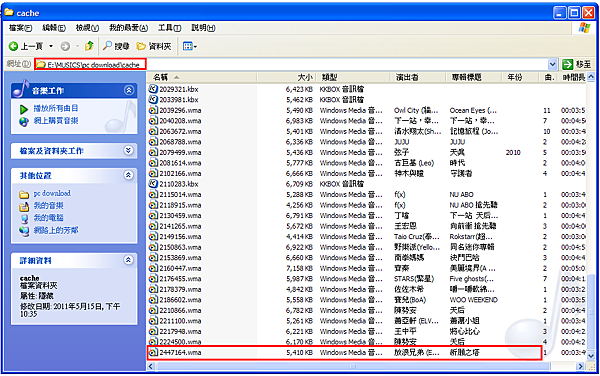This screenshot has width=600, height=376.
Task: Click file name 2211100.wma
Action: (180, 321)
